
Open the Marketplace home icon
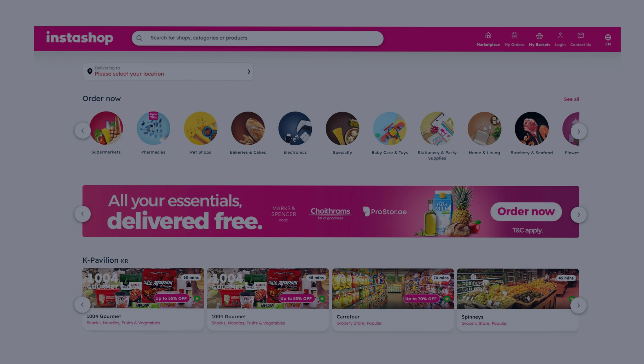coord(488,35)
